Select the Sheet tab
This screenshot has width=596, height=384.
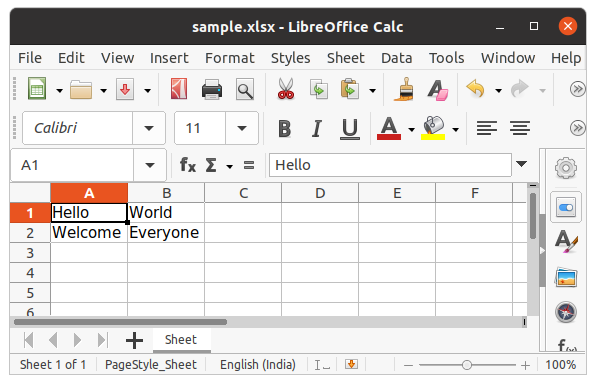coord(181,340)
